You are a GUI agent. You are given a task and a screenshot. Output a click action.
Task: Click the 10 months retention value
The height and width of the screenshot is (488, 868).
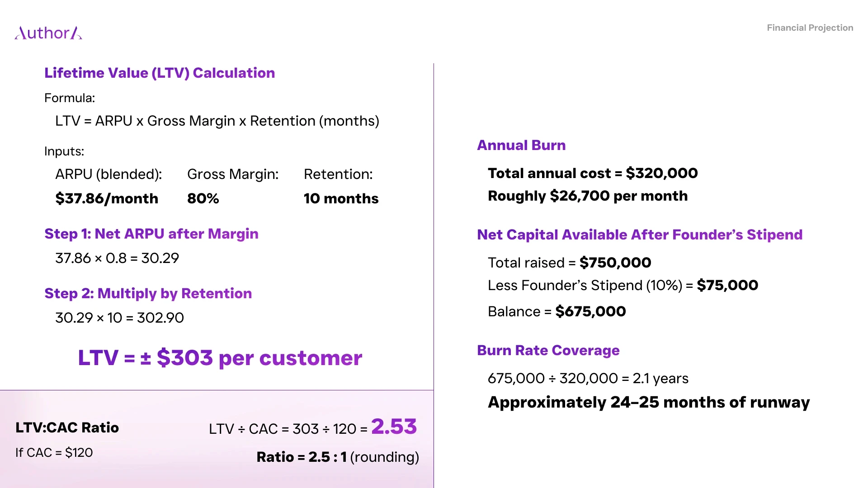tap(341, 198)
